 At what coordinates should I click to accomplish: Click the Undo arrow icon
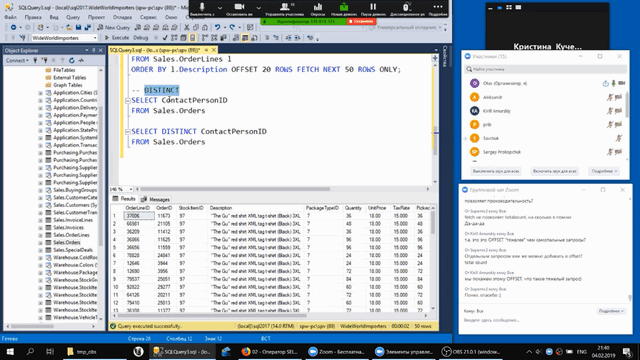pos(218,27)
